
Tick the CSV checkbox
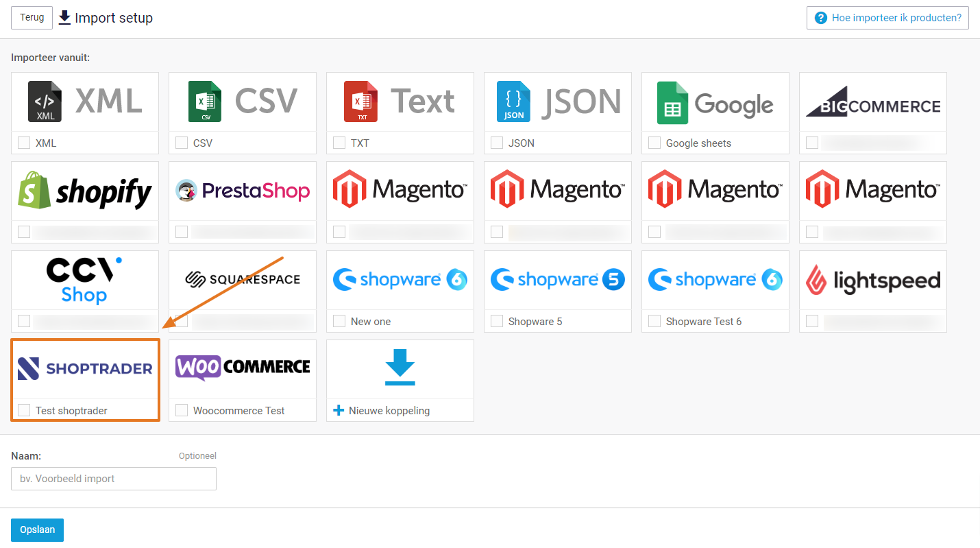(x=182, y=143)
